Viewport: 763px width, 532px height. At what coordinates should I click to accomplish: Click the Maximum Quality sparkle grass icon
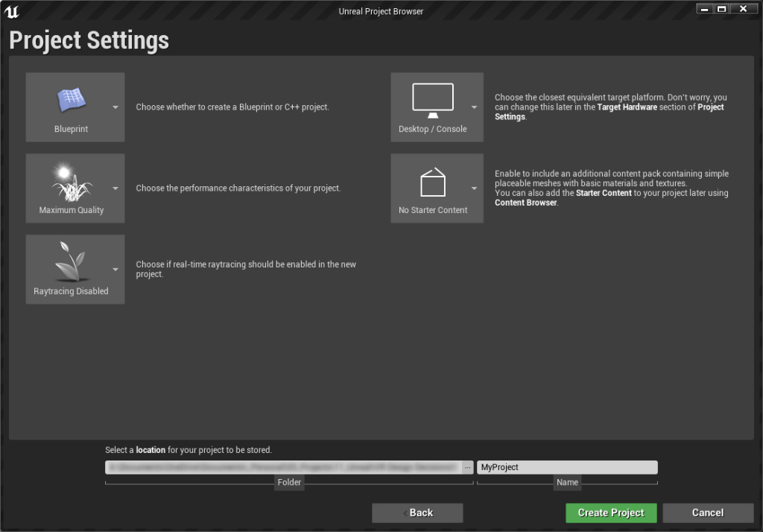tap(71, 183)
